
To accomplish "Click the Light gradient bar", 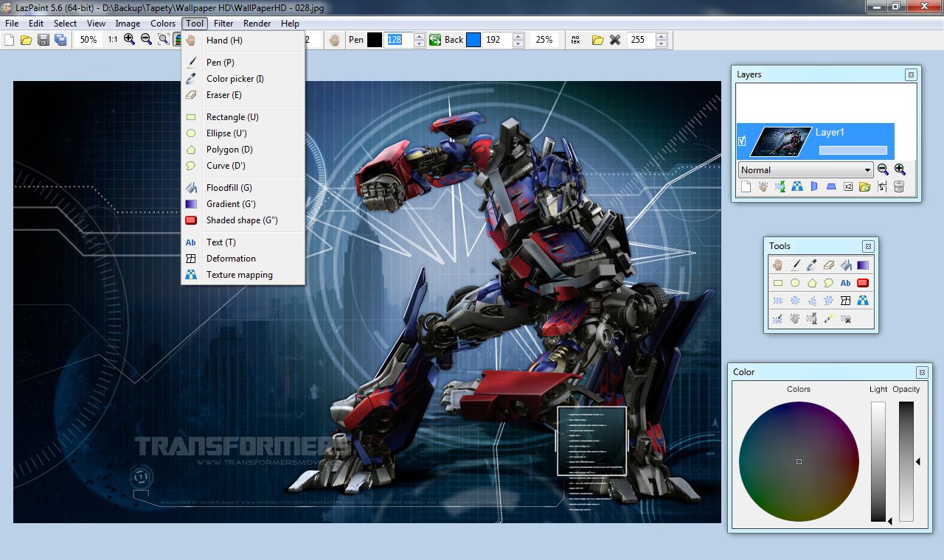I will pyautogui.click(x=878, y=462).
